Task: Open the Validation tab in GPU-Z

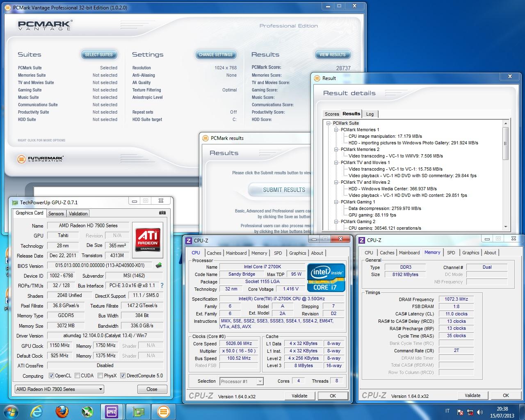Action: (x=78, y=213)
